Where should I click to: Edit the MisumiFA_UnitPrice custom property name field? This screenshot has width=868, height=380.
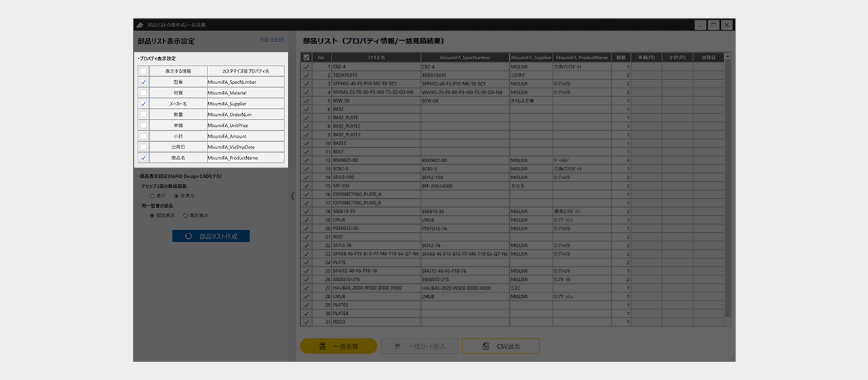point(245,126)
